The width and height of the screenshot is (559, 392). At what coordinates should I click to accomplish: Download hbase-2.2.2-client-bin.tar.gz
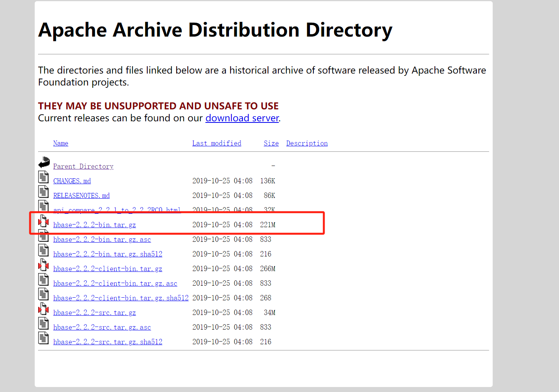click(x=108, y=269)
